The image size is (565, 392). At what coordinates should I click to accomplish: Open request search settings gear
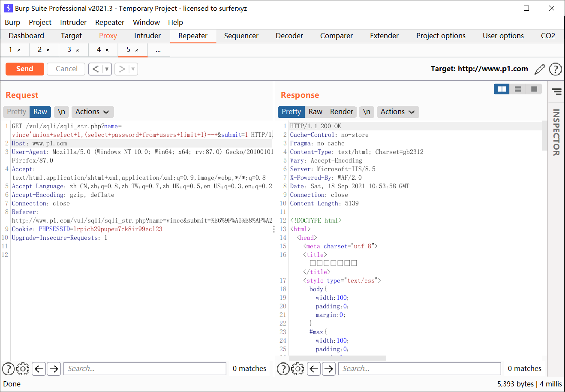click(x=23, y=369)
